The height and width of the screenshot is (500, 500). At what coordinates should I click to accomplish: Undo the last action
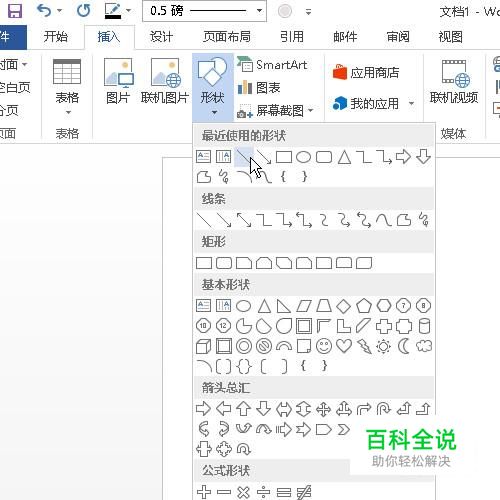[44, 11]
